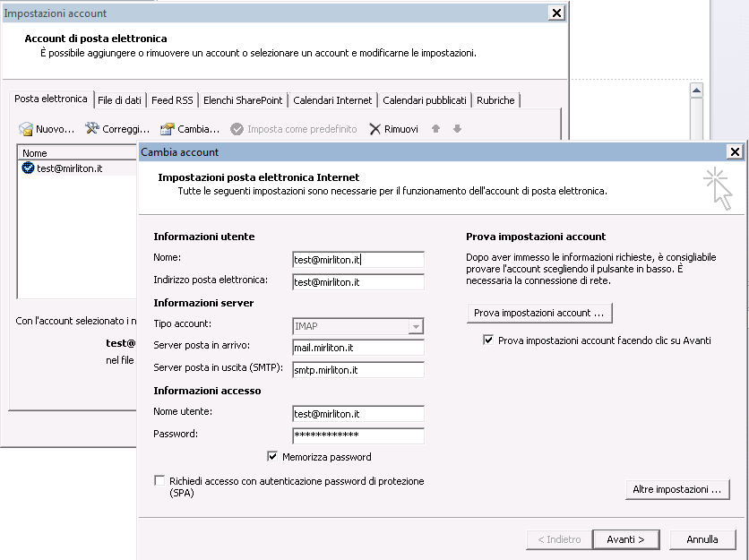Click the Annulla button
749x560 pixels.
[702, 539]
